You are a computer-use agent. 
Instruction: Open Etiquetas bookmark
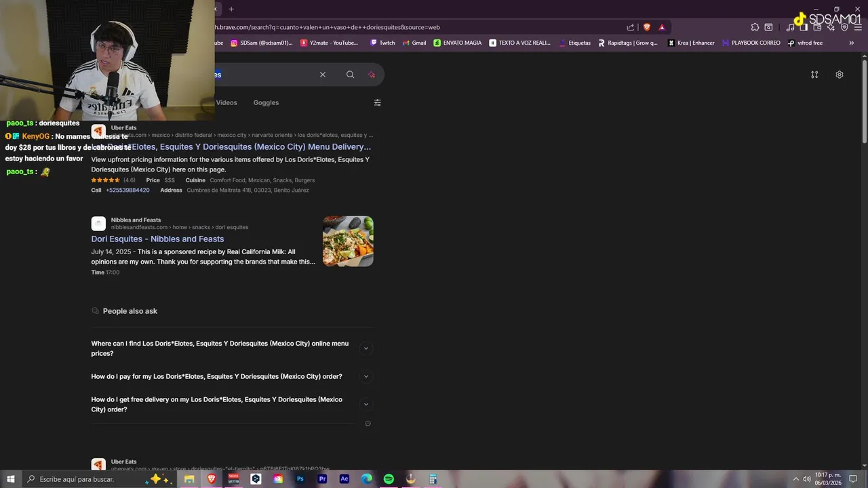pos(574,43)
